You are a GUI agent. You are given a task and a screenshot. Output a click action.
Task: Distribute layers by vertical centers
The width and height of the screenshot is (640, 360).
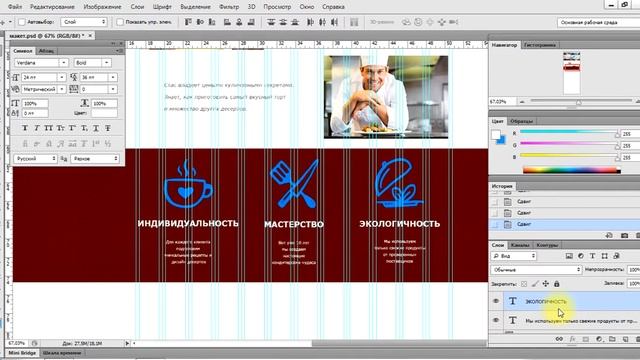pyautogui.click(x=283, y=22)
